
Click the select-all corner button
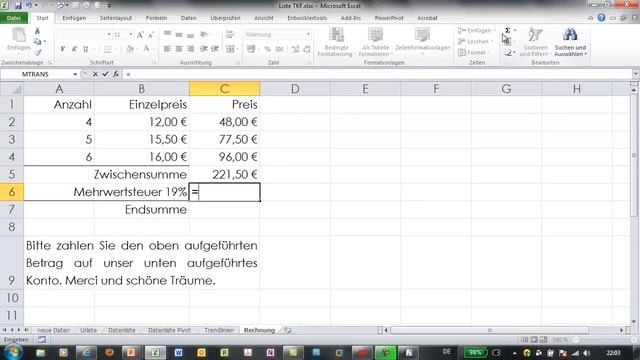(11, 89)
